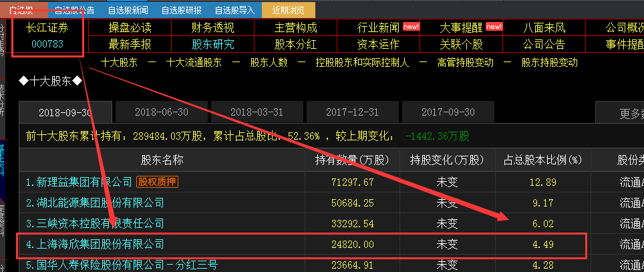The image size is (644, 272).
Task: Jump to 股东持股变动 link
Action: pyautogui.click(x=550, y=62)
